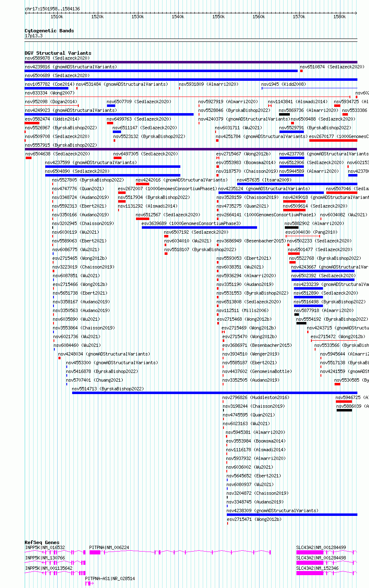Viewport: 369px width, 588px height.
Task: Click gene label PITPNA-AS1|NR_028514
Action: point(110,578)
